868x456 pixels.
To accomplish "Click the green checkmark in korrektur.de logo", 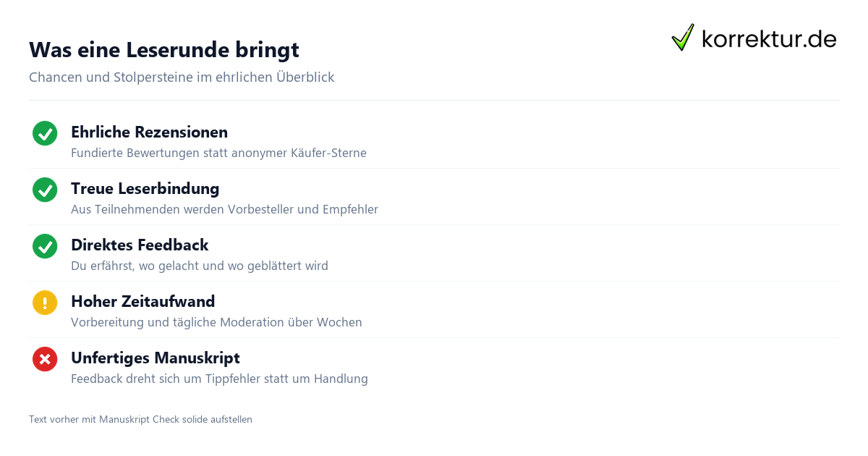I will coord(683,37).
